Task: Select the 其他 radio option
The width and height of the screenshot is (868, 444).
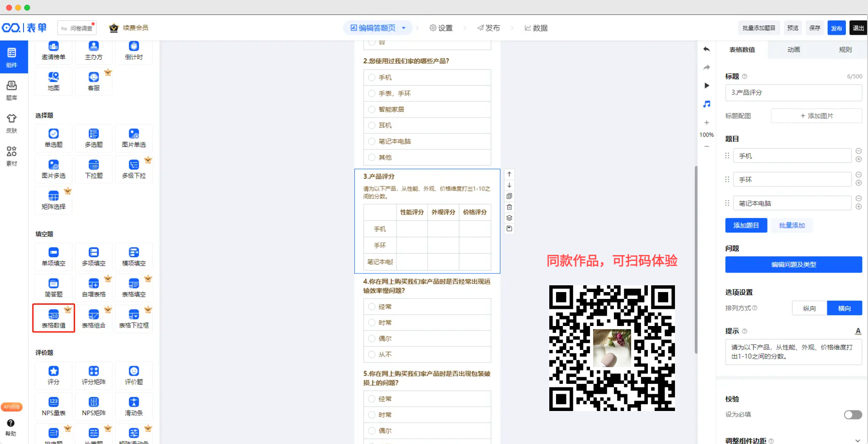Action: point(372,157)
